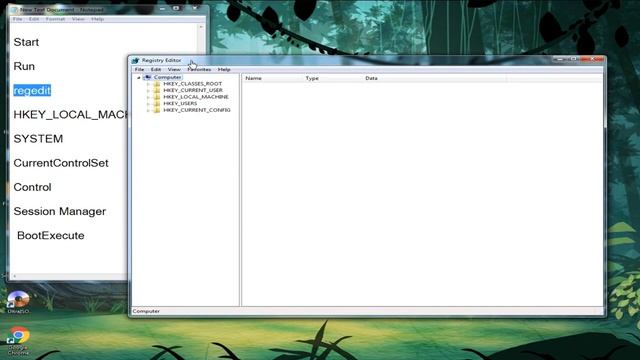Select HKEY_CLASSES_ROOT key label

(193, 84)
